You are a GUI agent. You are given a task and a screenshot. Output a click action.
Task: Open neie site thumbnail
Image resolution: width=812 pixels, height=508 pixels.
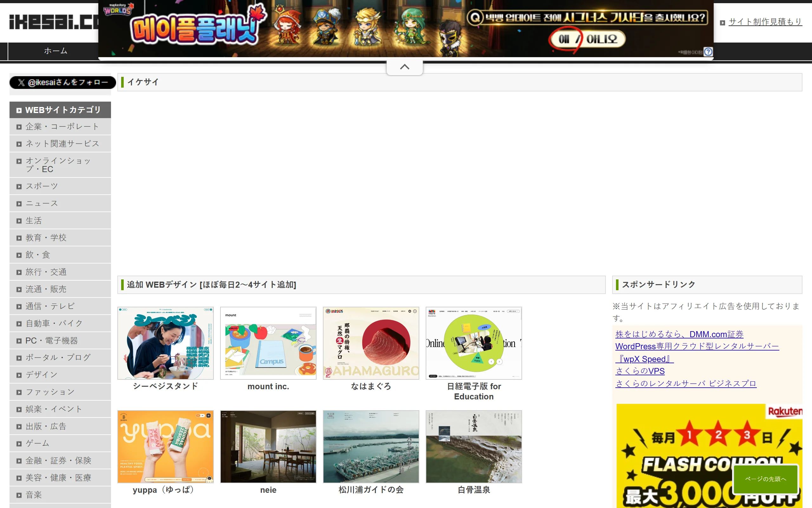click(x=268, y=446)
